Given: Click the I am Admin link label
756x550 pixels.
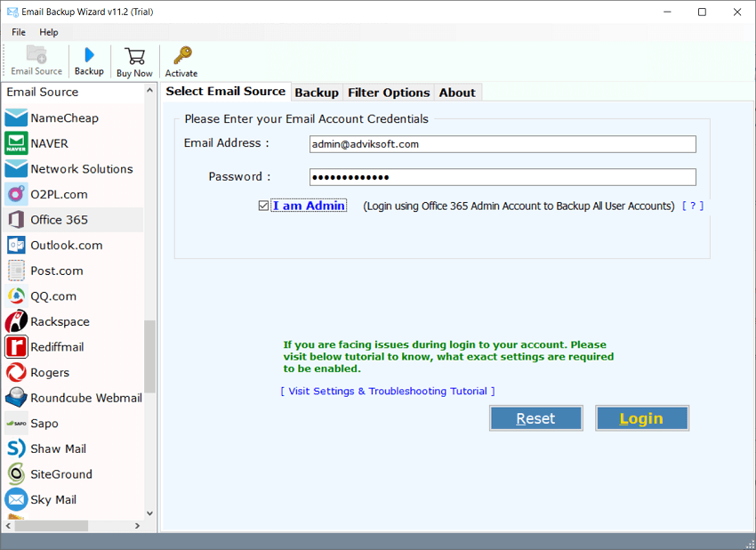Looking at the screenshot, I should point(309,206).
